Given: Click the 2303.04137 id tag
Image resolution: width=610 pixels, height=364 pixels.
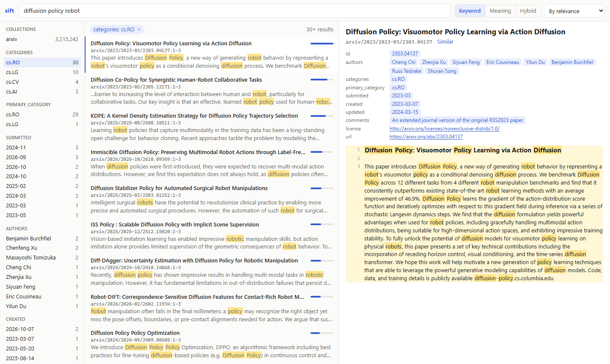Looking at the screenshot, I should tap(405, 54).
